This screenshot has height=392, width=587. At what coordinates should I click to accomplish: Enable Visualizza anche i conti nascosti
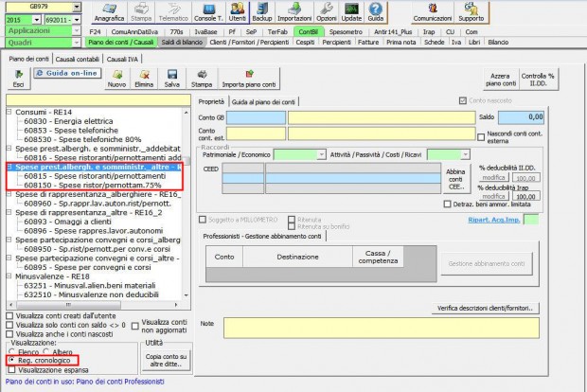(9, 334)
